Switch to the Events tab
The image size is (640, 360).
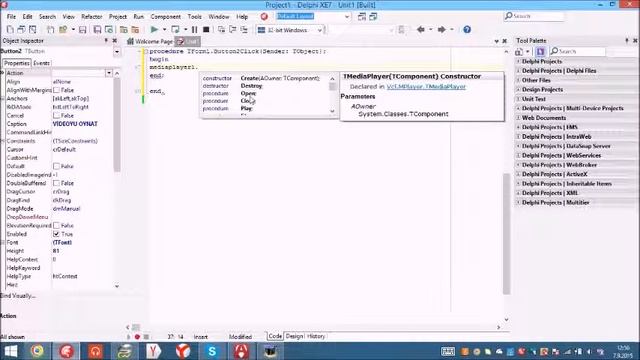(41, 63)
